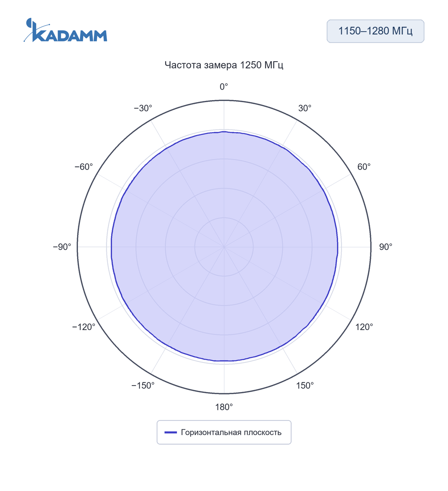448x491 pixels.
Task: Click the 180° angle label
Action: (224, 407)
